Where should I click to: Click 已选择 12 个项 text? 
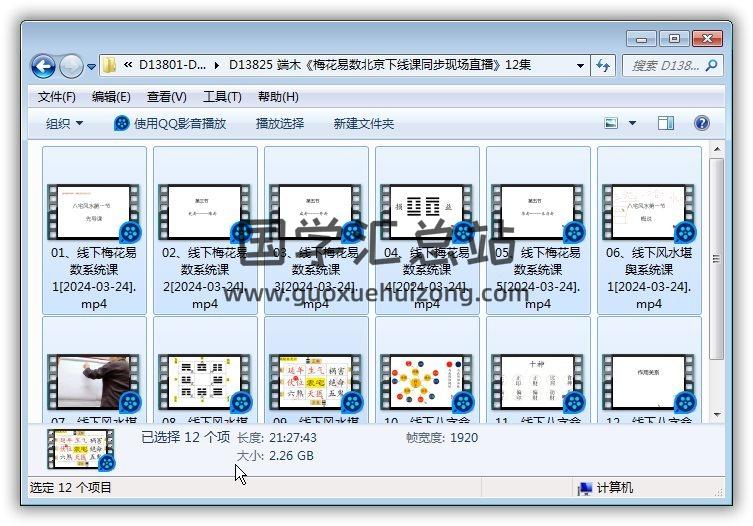tap(185, 437)
